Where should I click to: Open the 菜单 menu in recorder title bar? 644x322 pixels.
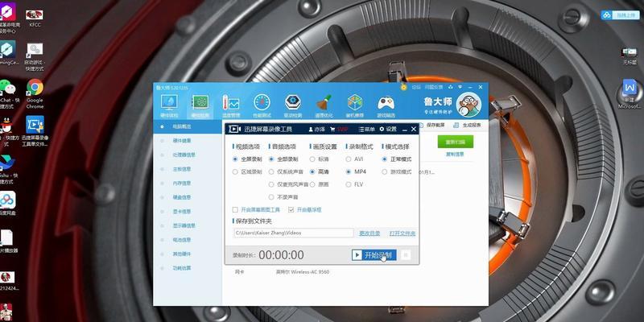[x=367, y=130]
